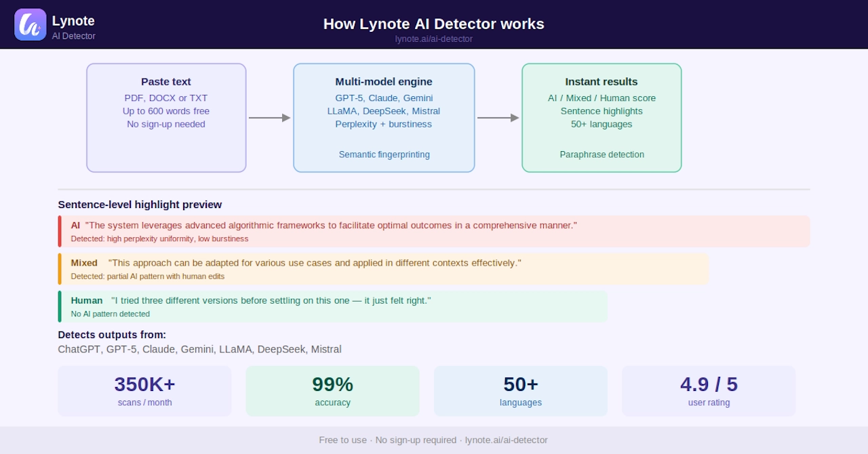Click the '4.9 / 5' statistic
The image size is (868, 454).
click(x=709, y=384)
